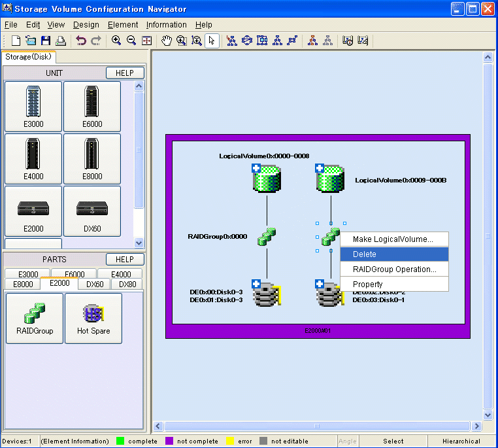Expand LogicalVolume0x0000-0008 plus marker

[256, 168]
